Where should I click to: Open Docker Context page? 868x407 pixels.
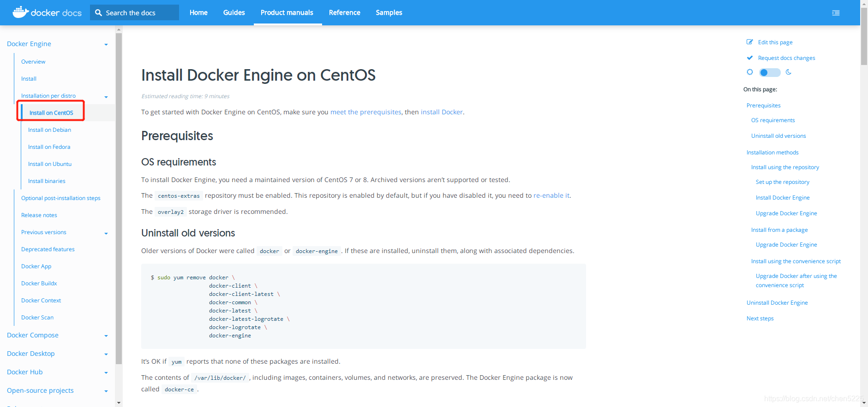tap(41, 301)
